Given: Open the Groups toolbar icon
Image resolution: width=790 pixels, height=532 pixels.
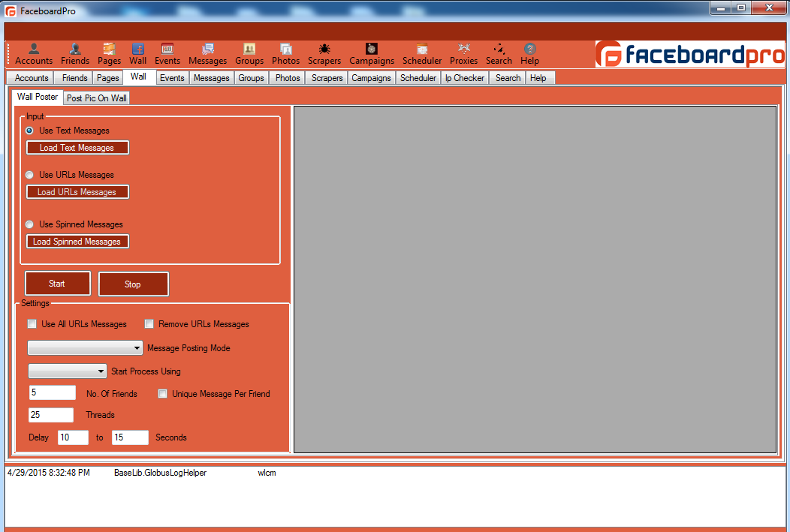Looking at the screenshot, I should (x=249, y=54).
